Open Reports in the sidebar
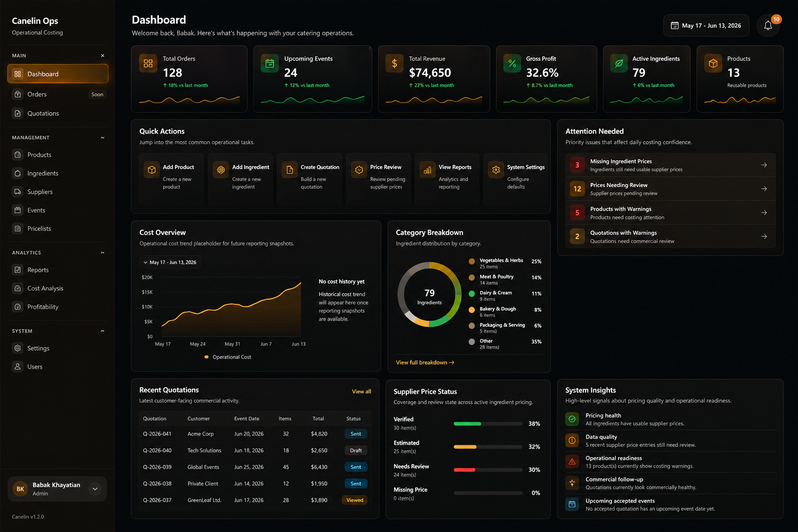The height and width of the screenshot is (532, 798). pyautogui.click(x=58, y=270)
